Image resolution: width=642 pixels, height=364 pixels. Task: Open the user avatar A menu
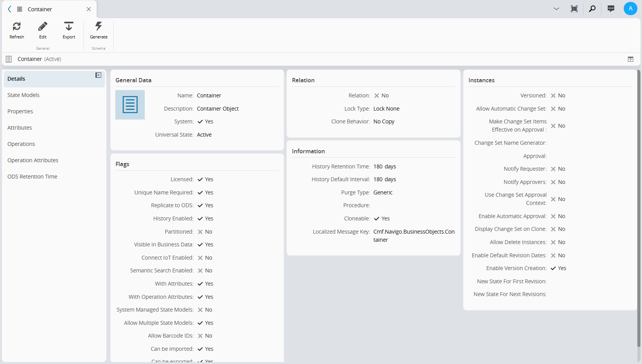(x=630, y=9)
